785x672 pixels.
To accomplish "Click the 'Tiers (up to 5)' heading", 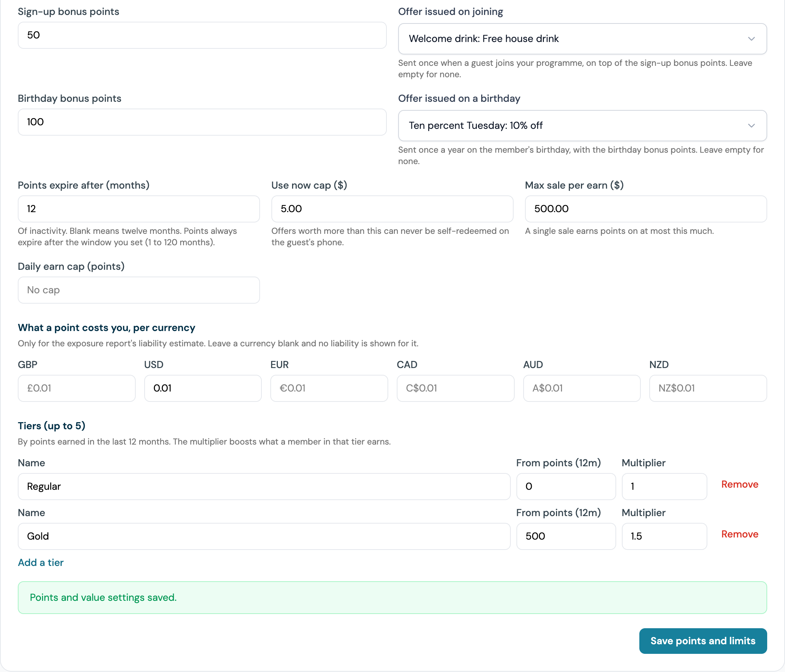I will tap(52, 426).
